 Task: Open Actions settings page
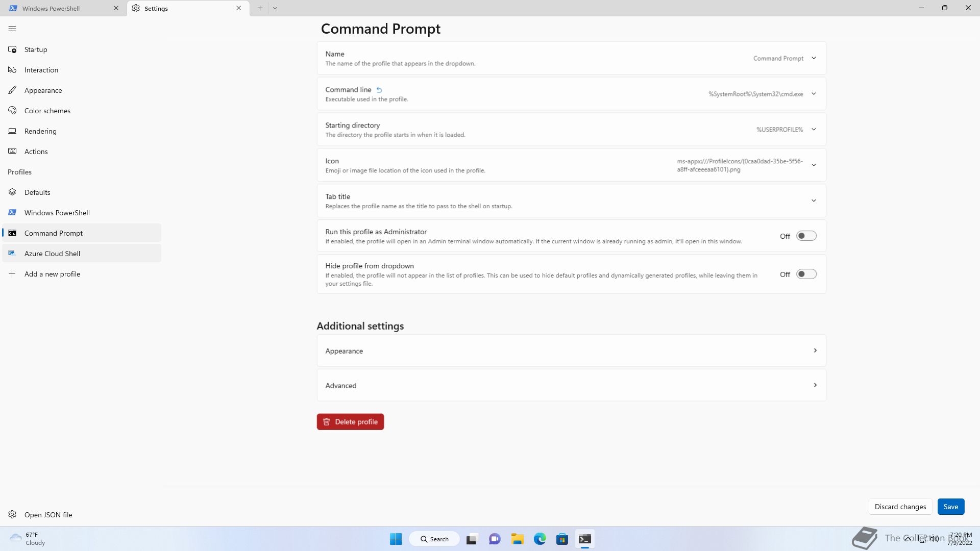(82, 152)
